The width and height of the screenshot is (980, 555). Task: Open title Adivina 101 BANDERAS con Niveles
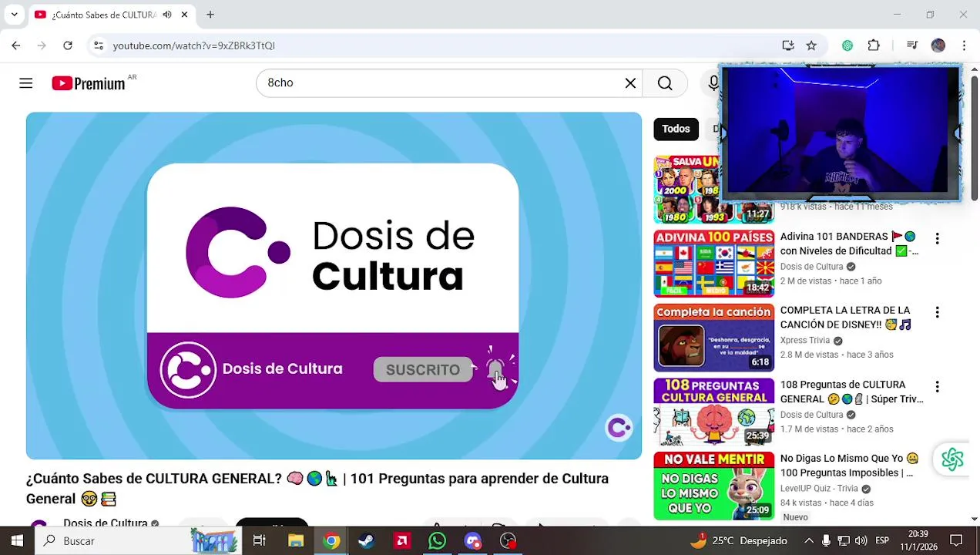click(849, 244)
